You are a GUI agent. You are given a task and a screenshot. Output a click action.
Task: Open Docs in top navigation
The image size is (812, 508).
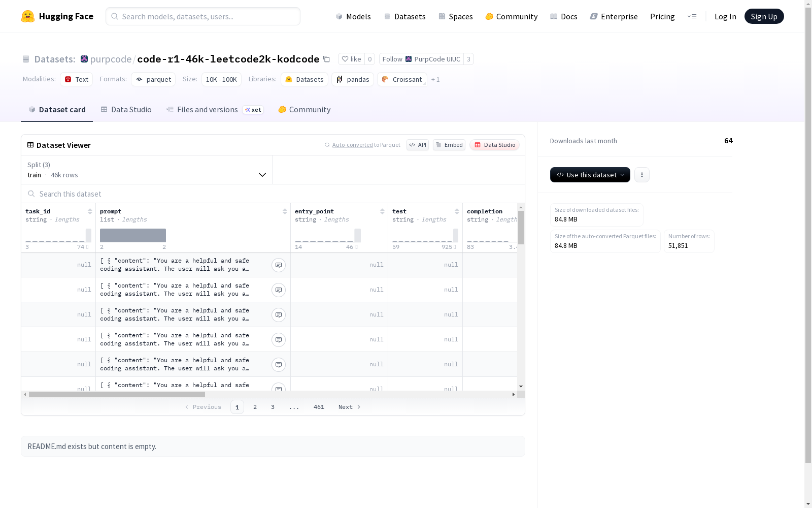pyautogui.click(x=564, y=16)
